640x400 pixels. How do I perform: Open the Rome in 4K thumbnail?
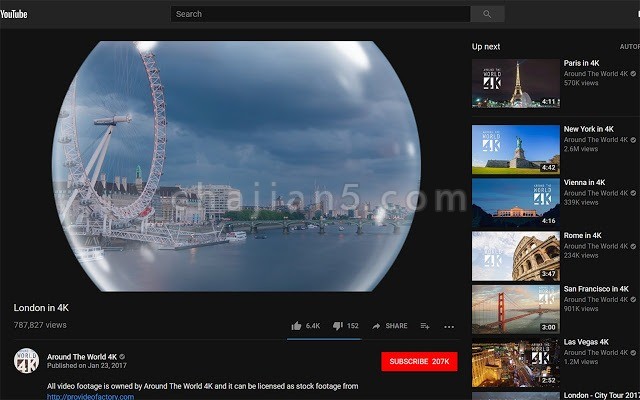click(x=516, y=256)
